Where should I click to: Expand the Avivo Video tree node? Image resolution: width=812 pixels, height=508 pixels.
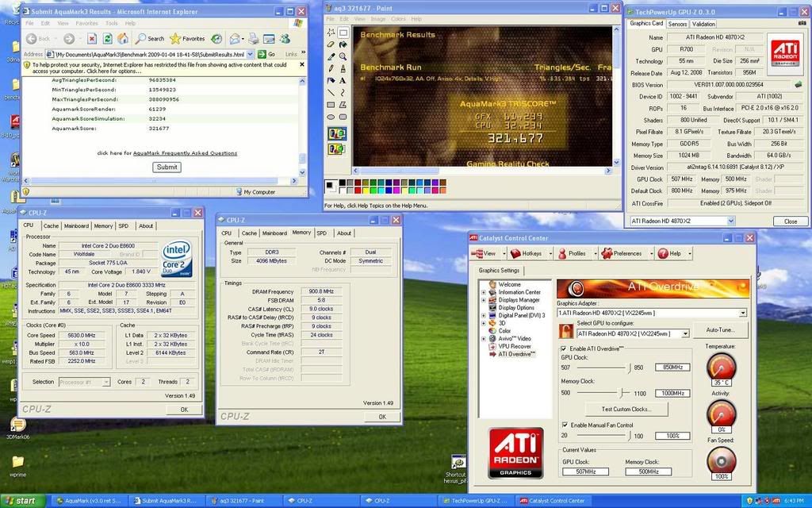pyautogui.click(x=484, y=338)
